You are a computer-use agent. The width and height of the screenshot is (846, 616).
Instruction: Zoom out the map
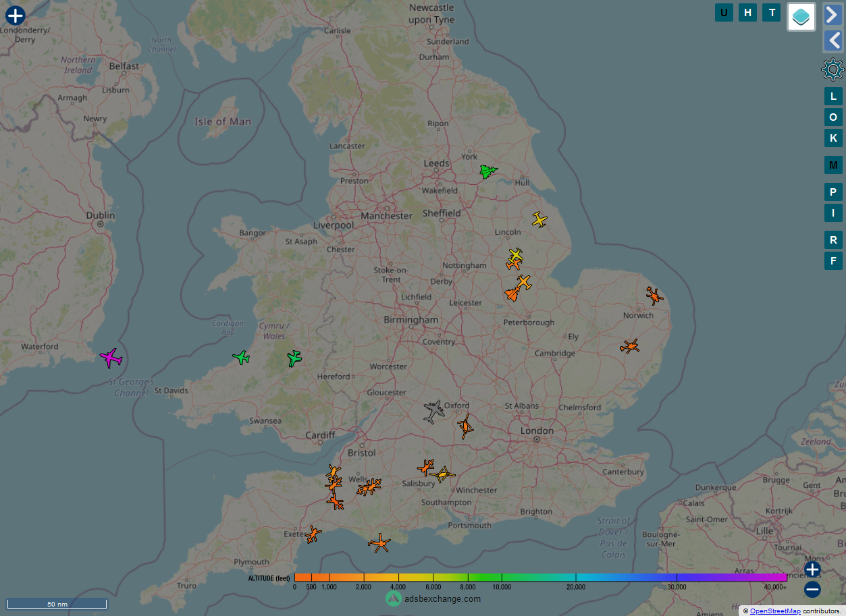pyautogui.click(x=812, y=589)
